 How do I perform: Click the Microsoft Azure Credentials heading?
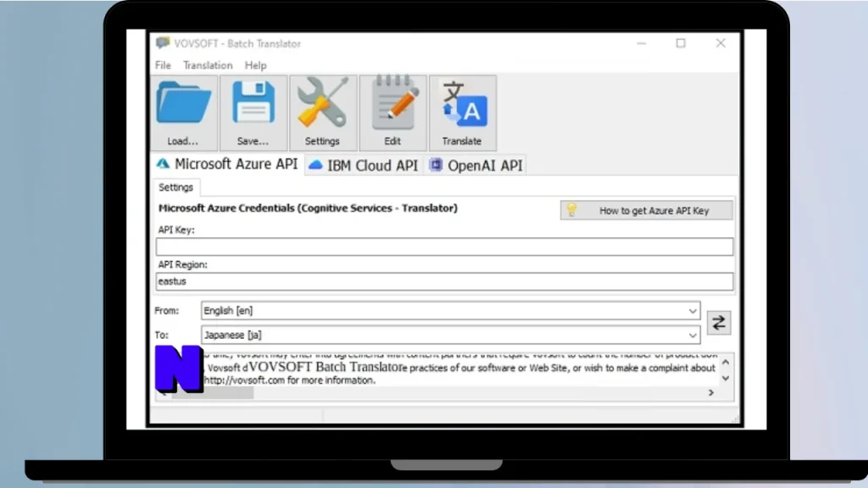click(308, 208)
